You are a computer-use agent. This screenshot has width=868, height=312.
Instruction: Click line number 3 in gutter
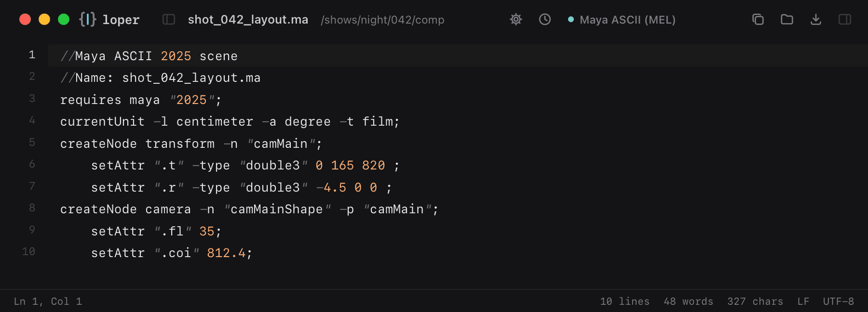32,99
